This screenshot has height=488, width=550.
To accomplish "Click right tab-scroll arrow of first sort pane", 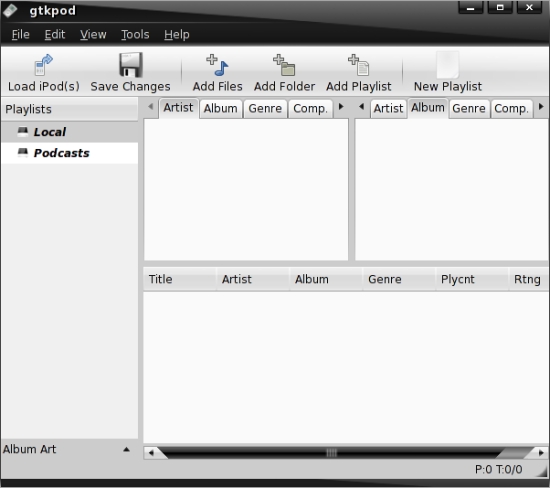I will coord(341,106).
